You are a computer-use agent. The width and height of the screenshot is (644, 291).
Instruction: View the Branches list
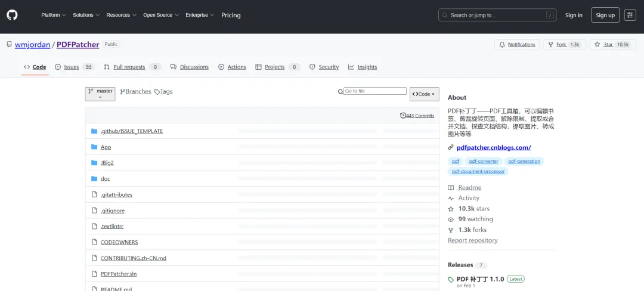point(135,91)
